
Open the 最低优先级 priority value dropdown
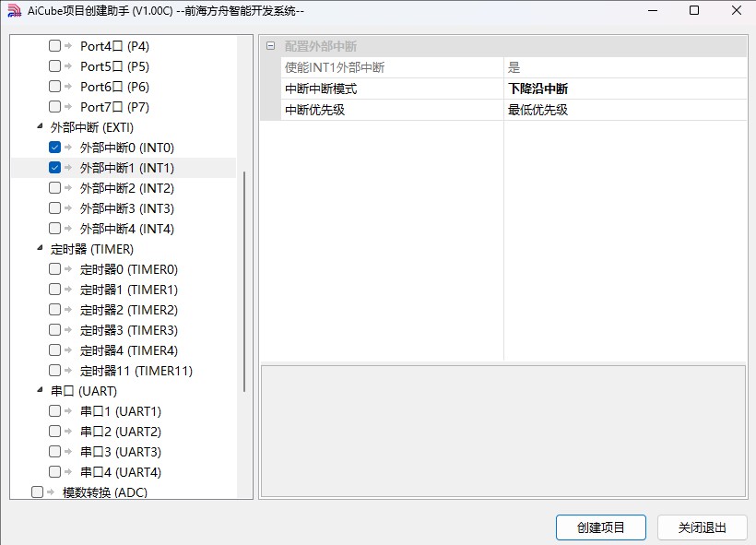pyautogui.click(x=625, y=110)
